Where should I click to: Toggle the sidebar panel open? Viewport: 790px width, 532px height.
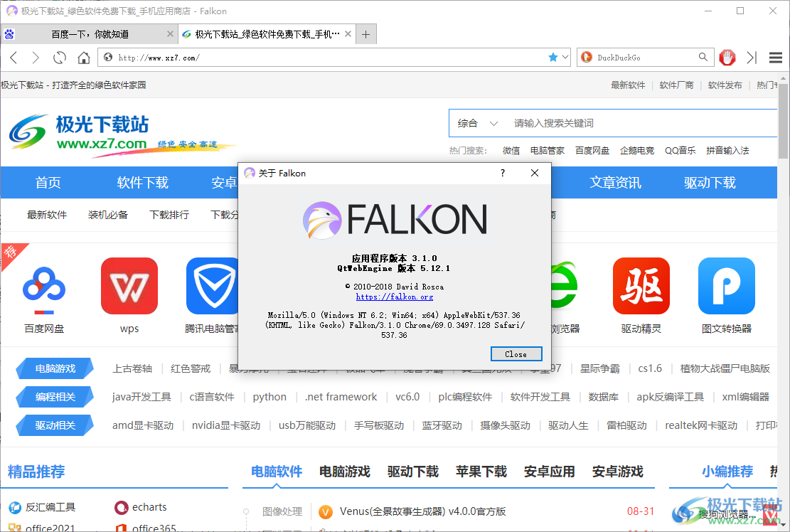pos(752,57)
